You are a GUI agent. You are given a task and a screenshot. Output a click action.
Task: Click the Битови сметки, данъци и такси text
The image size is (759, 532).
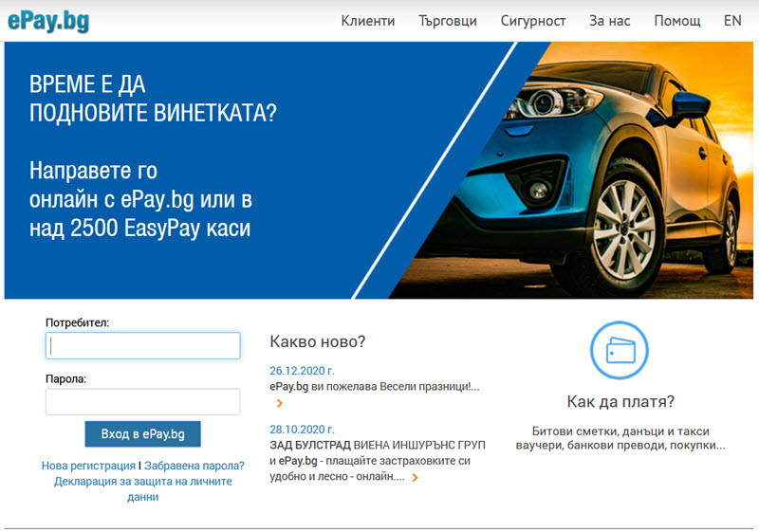620,431
